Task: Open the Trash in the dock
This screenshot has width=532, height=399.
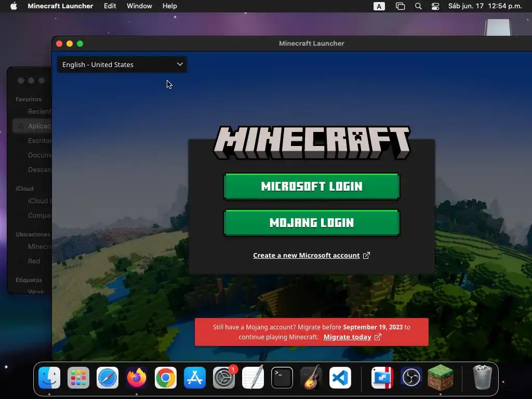Action: pyautogui.click(x=482, y=378)
